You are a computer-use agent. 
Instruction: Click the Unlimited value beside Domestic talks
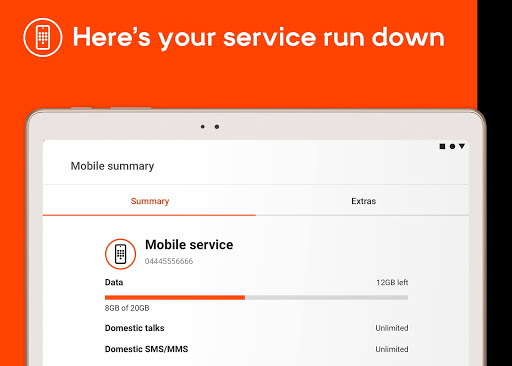pos(392,328)
